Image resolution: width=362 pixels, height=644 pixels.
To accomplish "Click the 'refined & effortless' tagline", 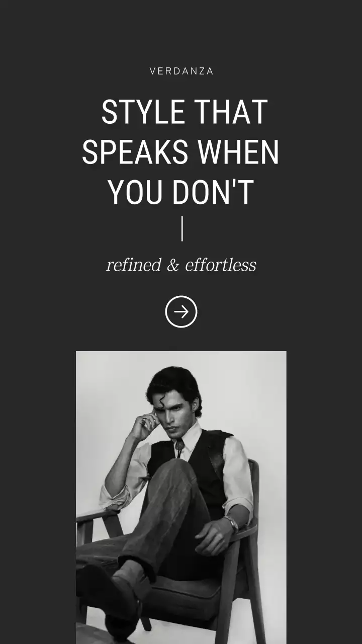I will (181, 265).
